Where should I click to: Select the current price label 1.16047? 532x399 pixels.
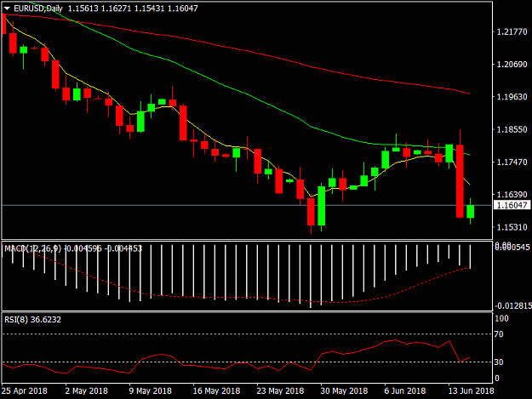click(x=512, y=205)
